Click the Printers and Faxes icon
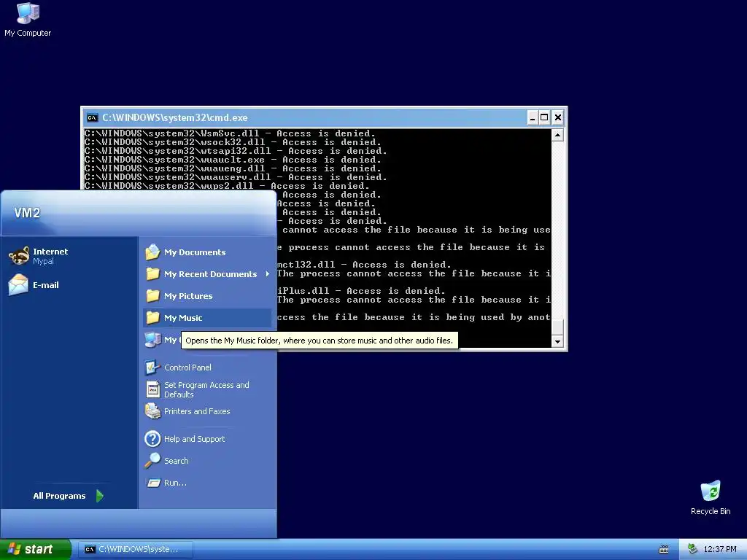The height and width of the screenshot is (560, 747). 152,411
